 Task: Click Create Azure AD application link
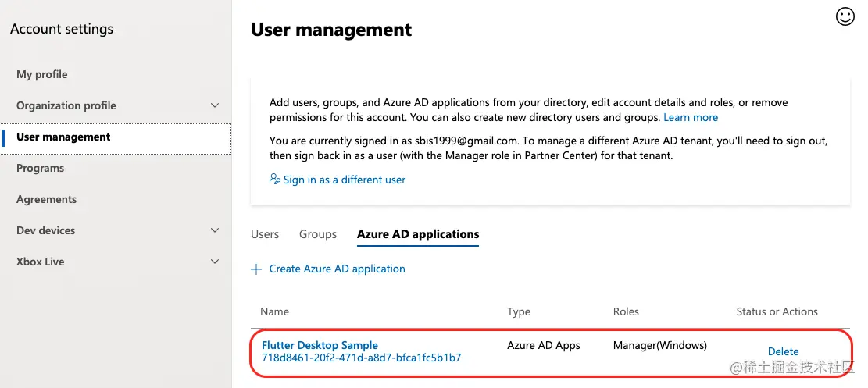(x=337, y=269)
